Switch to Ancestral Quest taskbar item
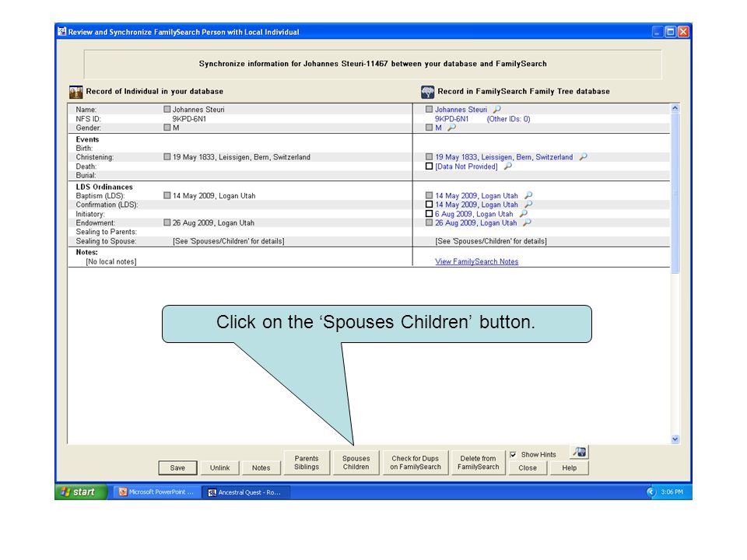The height and width of the screenshot is (560, 747). (x=245, y=492)
